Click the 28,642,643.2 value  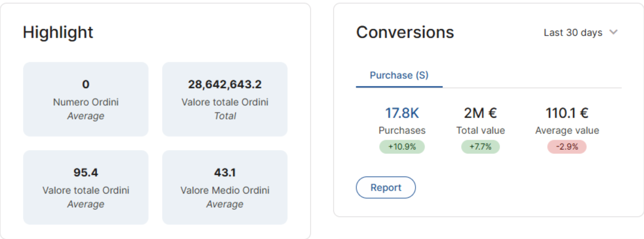(225, 85)
